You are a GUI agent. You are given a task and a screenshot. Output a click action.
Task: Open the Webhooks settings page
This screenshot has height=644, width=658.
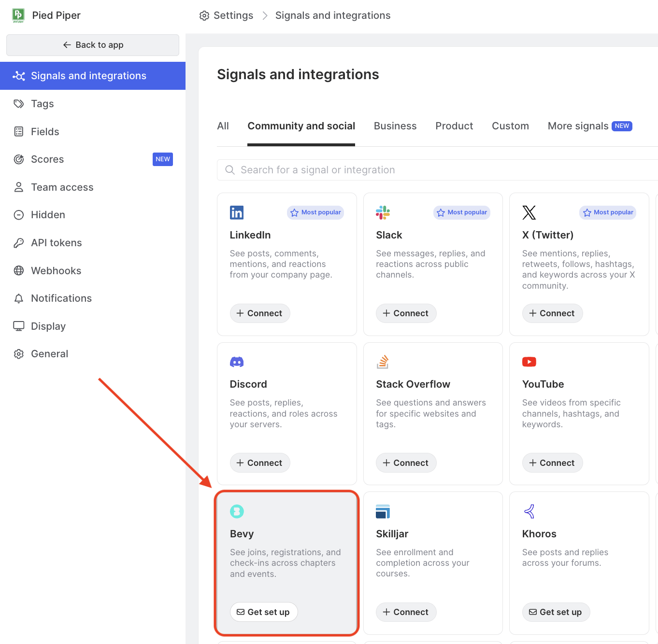[93, 271]
